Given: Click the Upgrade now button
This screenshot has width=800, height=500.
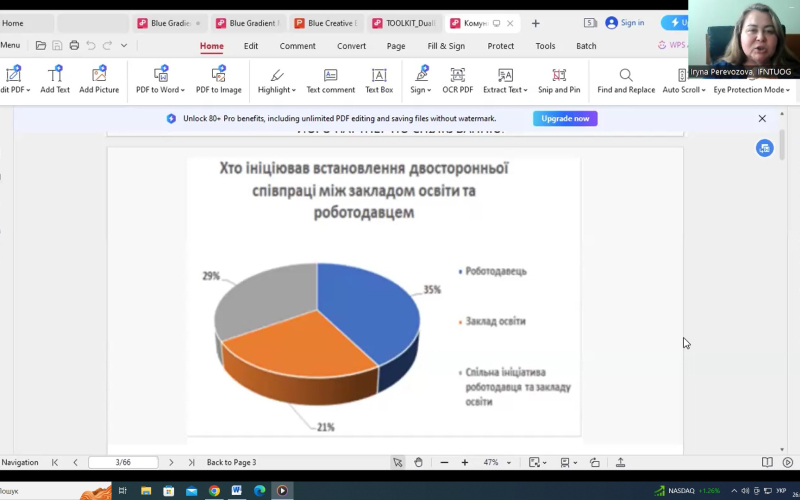Looking at the screenshot, I should click(565, 118).
